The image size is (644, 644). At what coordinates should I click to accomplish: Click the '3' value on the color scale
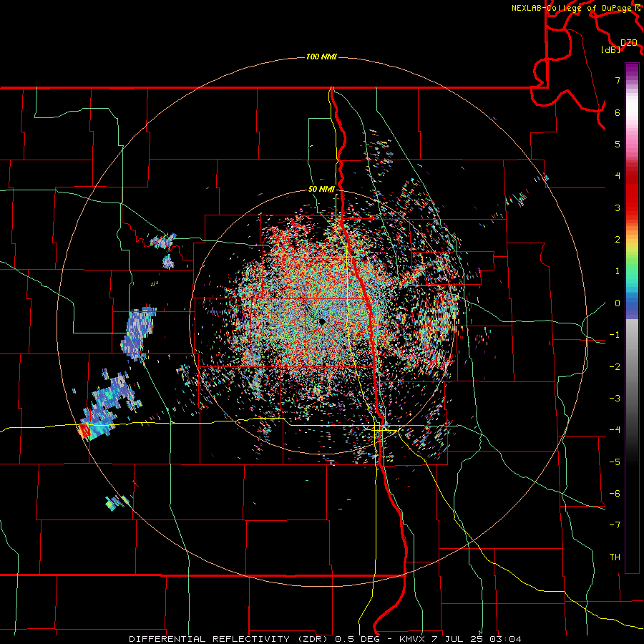[x=618, y=208]
